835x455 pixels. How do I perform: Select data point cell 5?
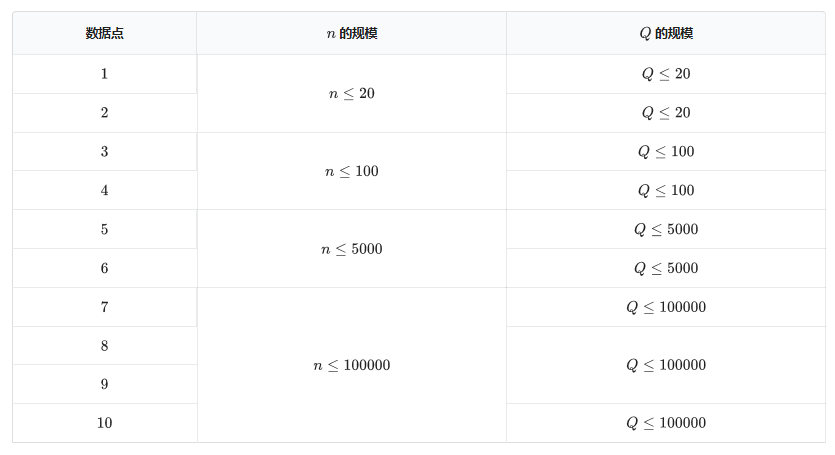(x=104, y=229)
